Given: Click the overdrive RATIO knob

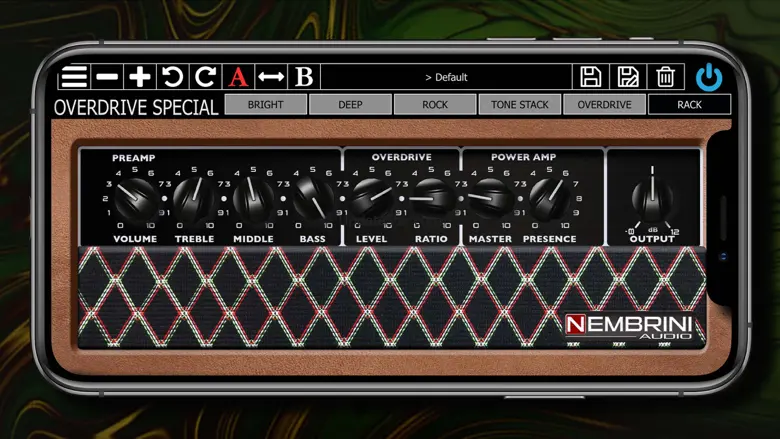Looking at the screenshot, I should pyautogui.click(x=431, y=199).
